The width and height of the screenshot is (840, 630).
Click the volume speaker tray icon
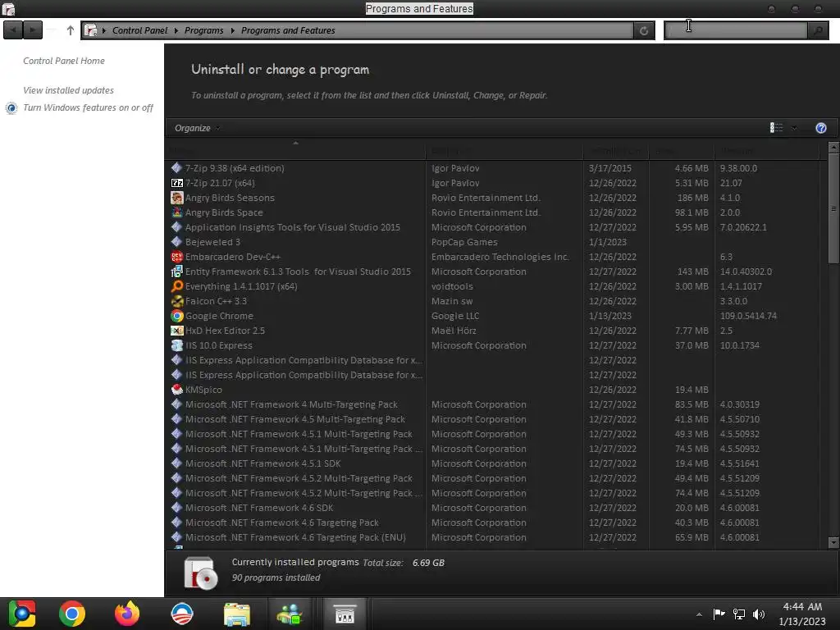coord(759,614)
